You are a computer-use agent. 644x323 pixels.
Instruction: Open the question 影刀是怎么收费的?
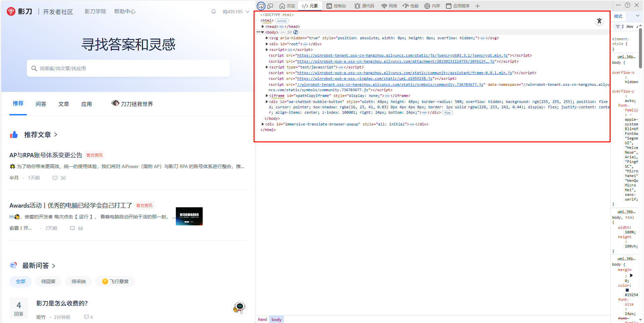[62, 303]
